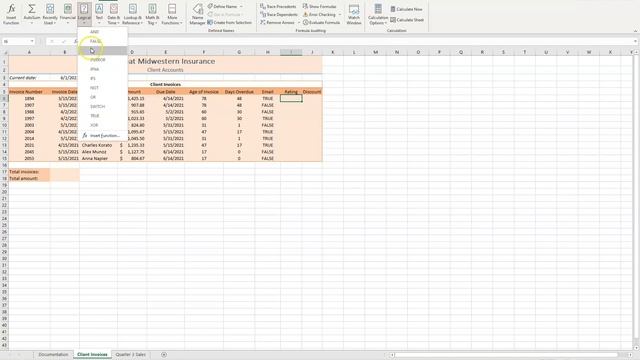Screen dimensions: 640x360
Task: Expand the Define Name dropdown arrow
Action: (241, 7)
